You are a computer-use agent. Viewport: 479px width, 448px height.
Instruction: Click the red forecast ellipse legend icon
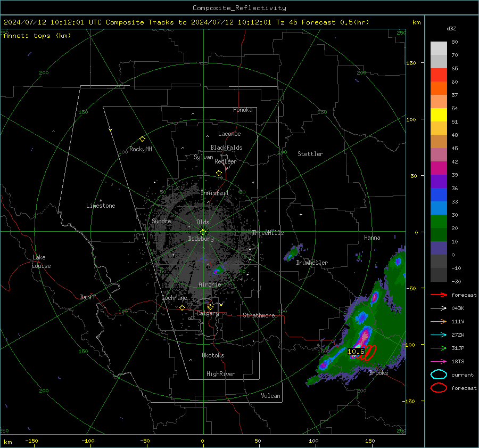439,388
